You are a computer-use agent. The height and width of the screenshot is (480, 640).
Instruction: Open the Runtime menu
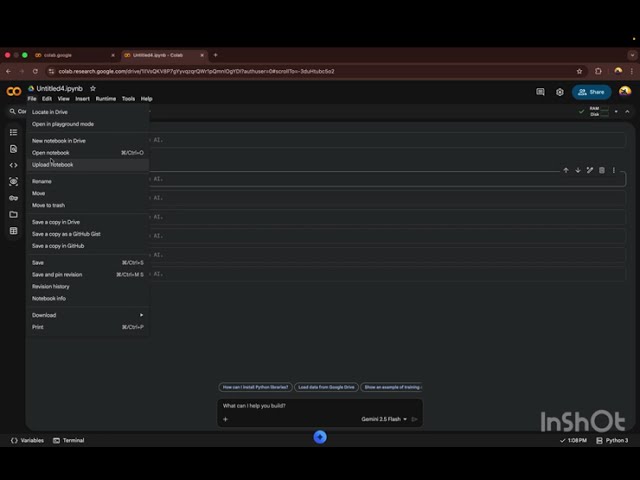(106, 99)
